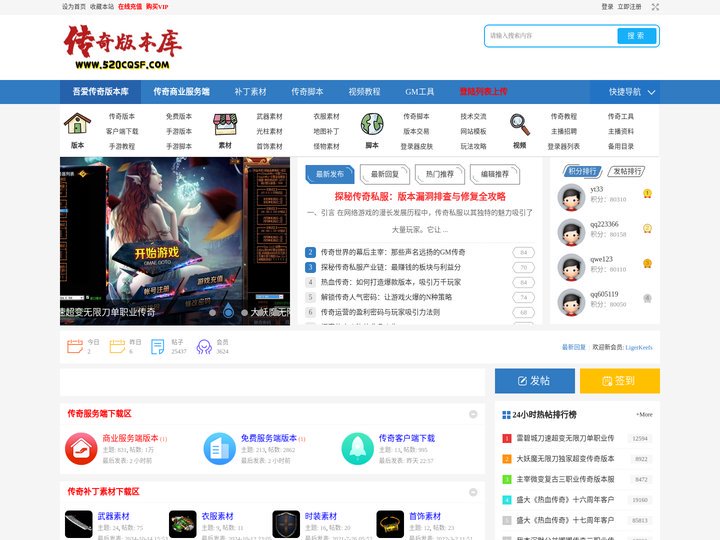
Task: Collapse the 传奇服务端下载区 section
Action: click(x=473, y=414)
